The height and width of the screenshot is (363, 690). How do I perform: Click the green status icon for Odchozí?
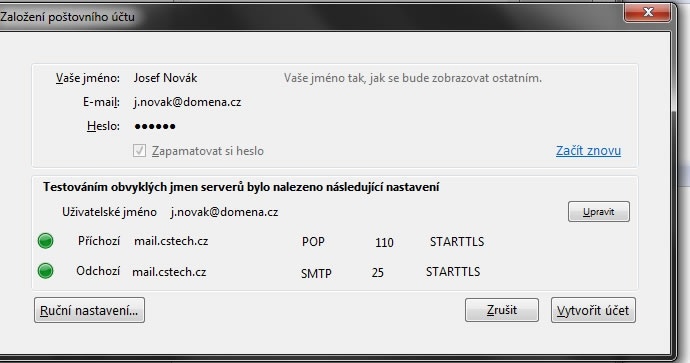[x=45, y=271]
